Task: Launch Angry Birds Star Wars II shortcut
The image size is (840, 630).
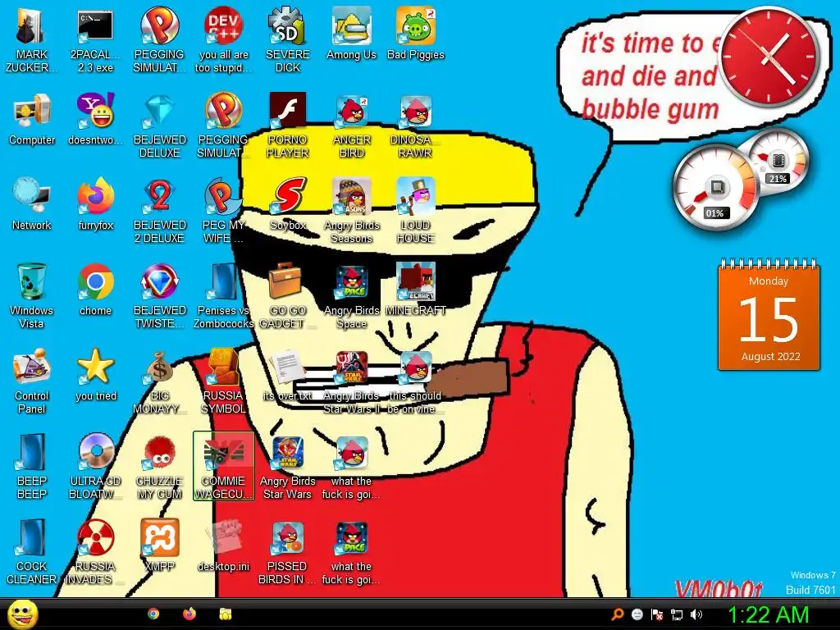Action: (x=351, y=381)
